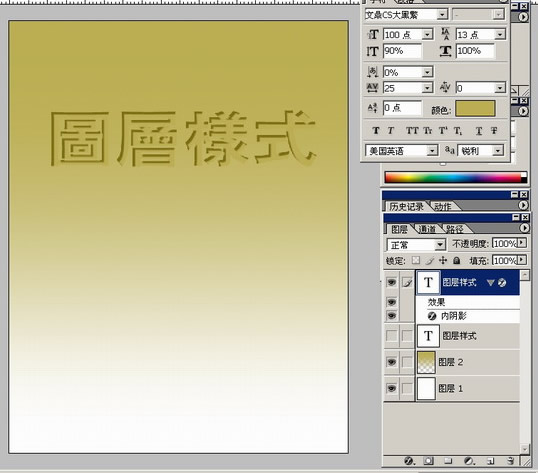
Task: Toggle lock position for the layer
Action: [x=443, y=260]
